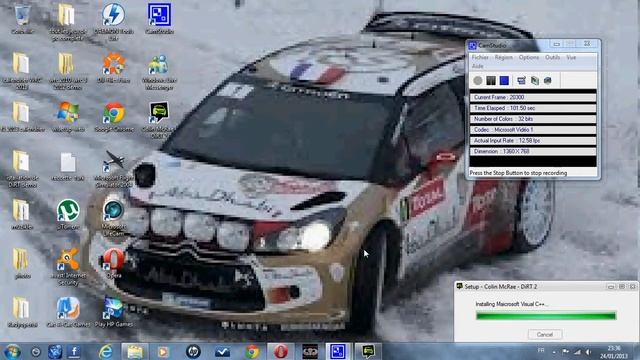This screenshot has height=360, width=640.
Task: Select the blank text document on desktop
Action: point(68,166)
